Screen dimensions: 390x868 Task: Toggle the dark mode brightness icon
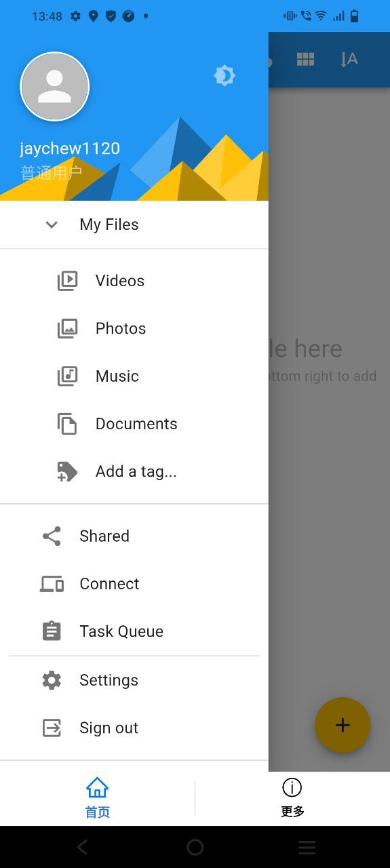225,75
